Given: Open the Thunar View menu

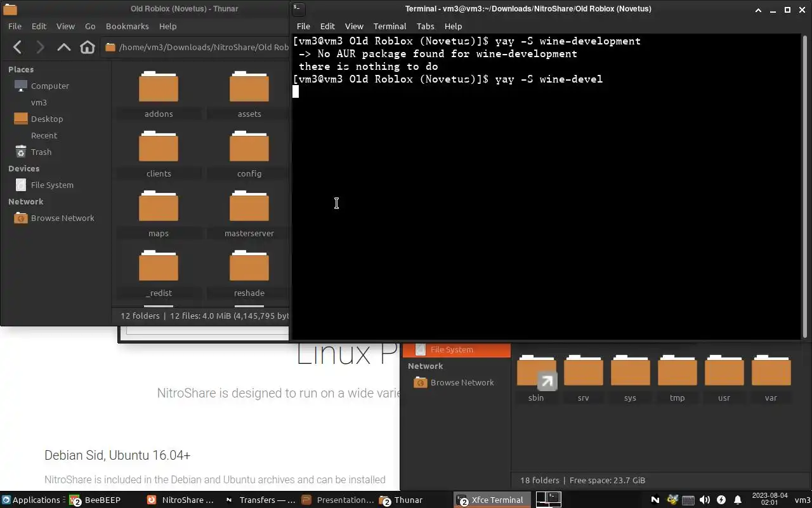Looking at the screenshot, I should (65, 26).
